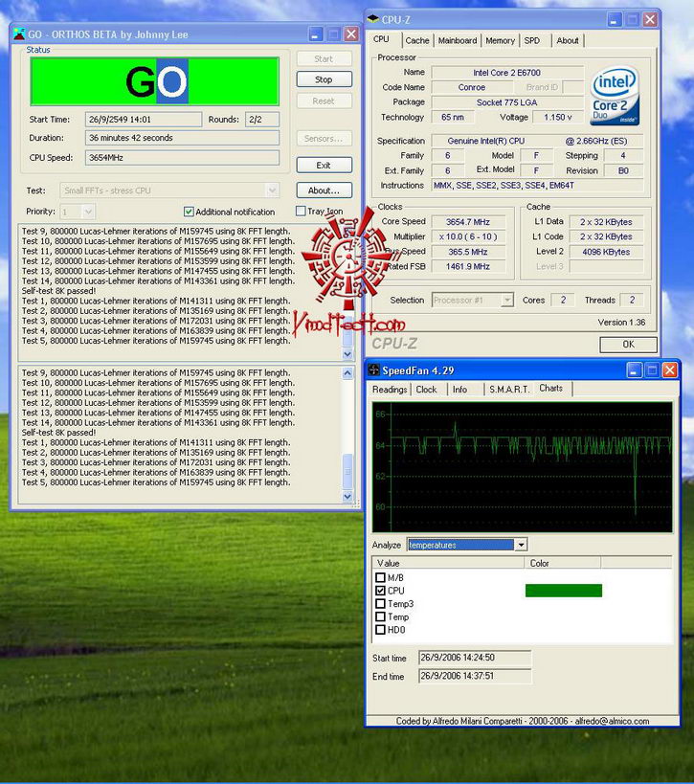Close the CPU-Z window

(650, 19)
